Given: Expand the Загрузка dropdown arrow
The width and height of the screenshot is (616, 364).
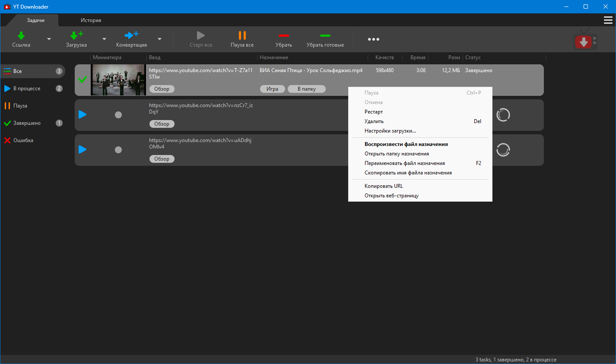Looking at the screenshot, I should pos(104,39).
